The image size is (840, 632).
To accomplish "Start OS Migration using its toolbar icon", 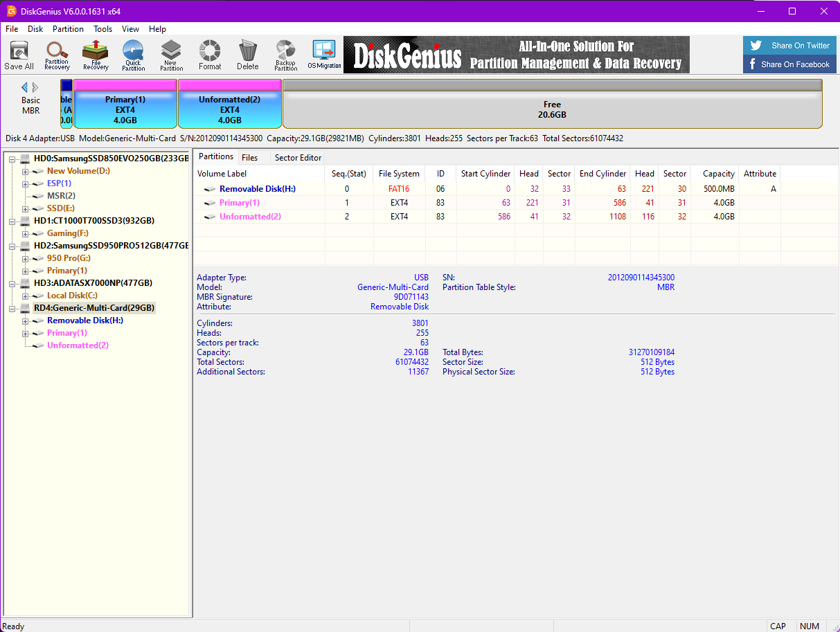I will [323, 55].
